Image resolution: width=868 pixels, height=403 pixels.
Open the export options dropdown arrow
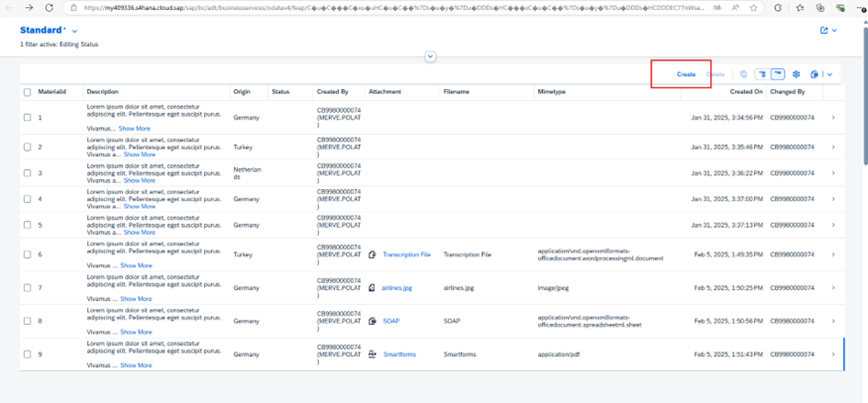click(x=829, y=74)
